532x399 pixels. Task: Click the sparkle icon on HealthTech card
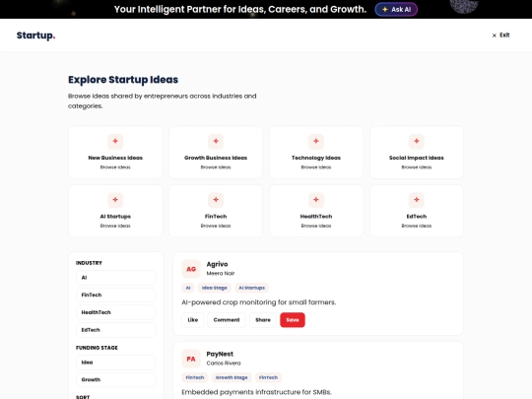[316, 200]
